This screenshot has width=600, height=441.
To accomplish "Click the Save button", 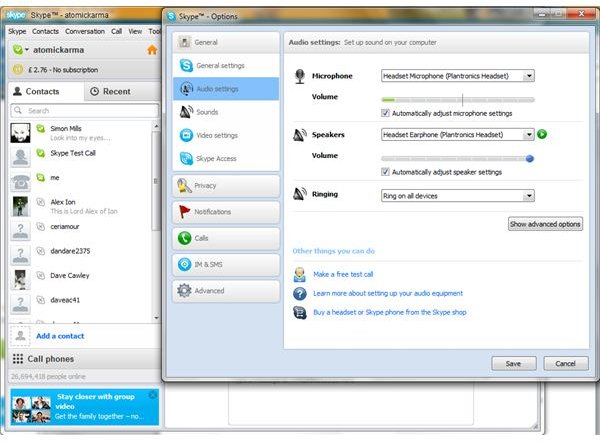I will [x=514, y=363].
